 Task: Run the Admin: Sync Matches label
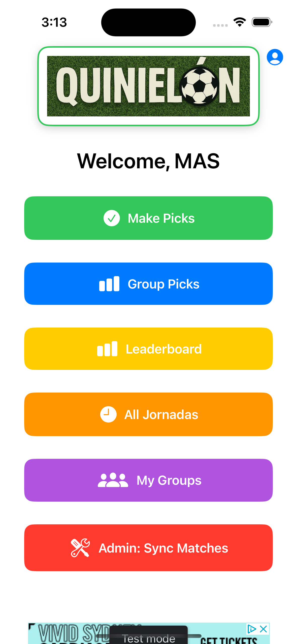pos(163,548)
